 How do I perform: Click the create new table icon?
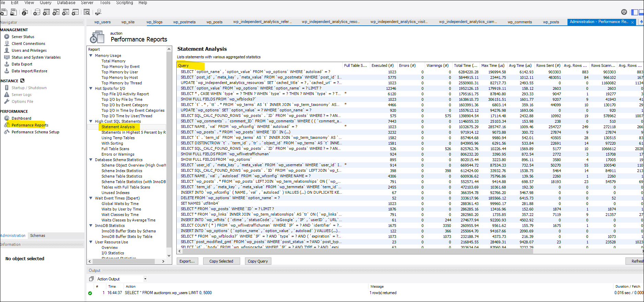pos(46,12)
